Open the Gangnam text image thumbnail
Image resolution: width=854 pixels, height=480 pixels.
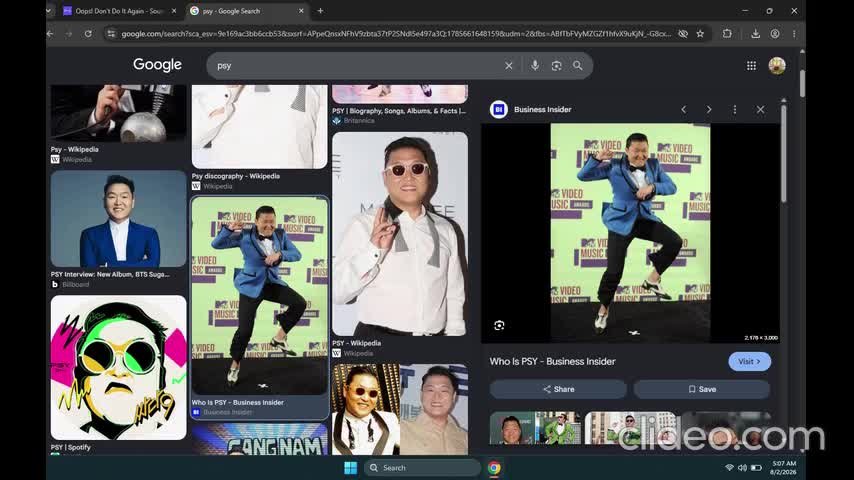[x=260, y=440]
